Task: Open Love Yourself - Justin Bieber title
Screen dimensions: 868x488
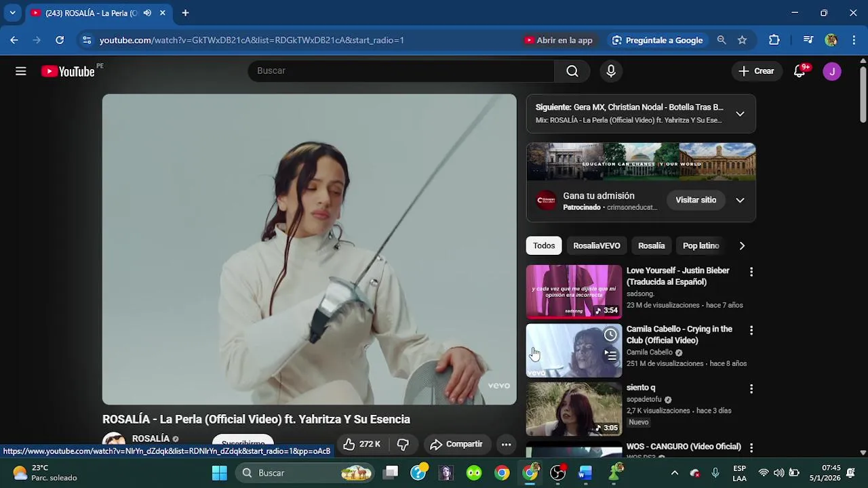Action: [678, 276]
